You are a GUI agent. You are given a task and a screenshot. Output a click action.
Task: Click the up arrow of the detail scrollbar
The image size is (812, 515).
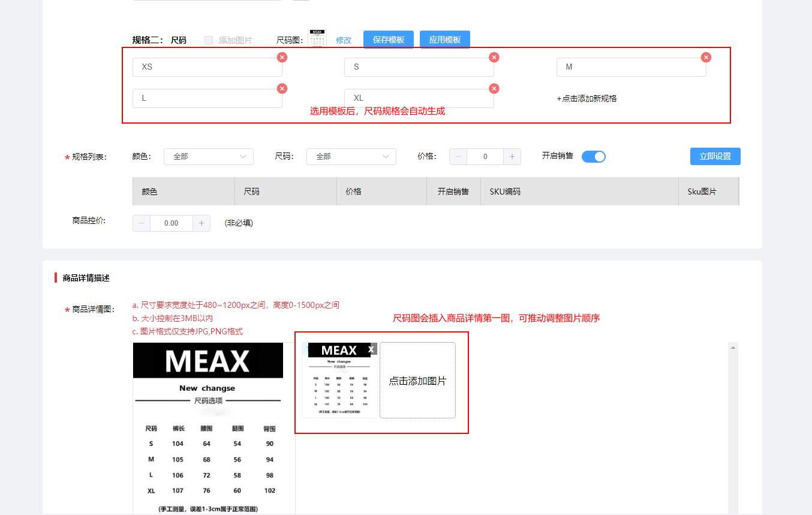click(733, 348)
